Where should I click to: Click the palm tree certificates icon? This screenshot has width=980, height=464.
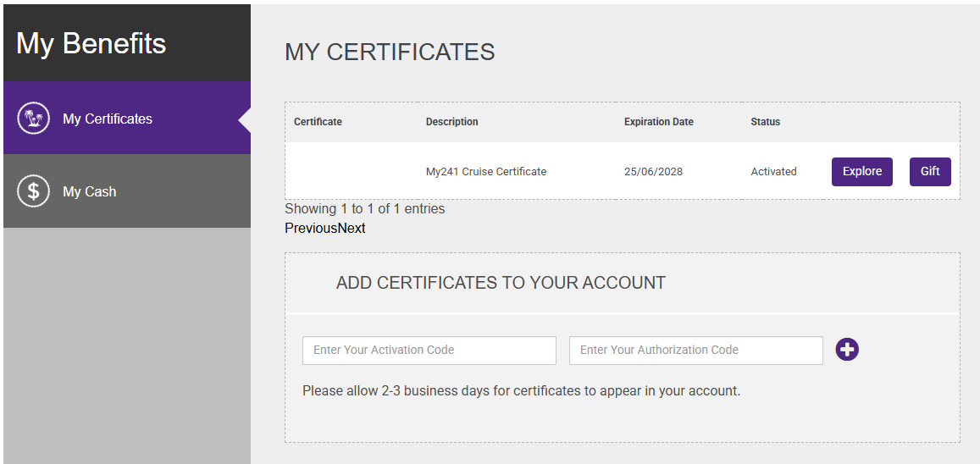[x=34, y=119]
